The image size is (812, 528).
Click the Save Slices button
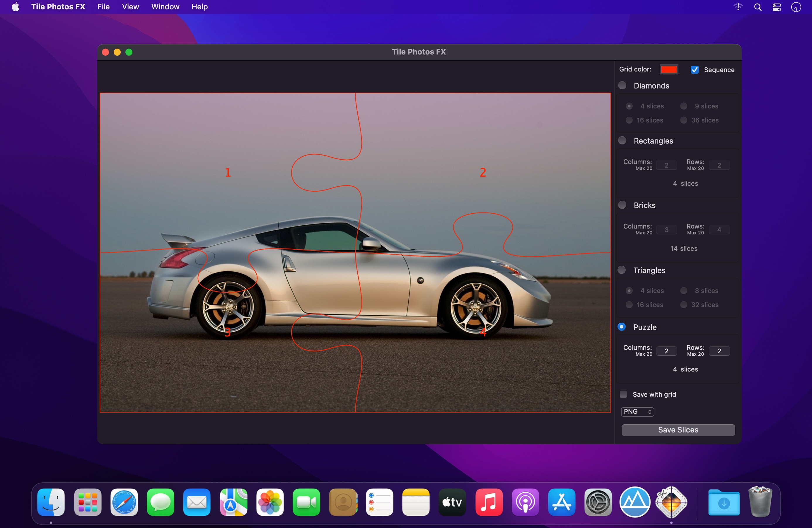click(678, 430)
